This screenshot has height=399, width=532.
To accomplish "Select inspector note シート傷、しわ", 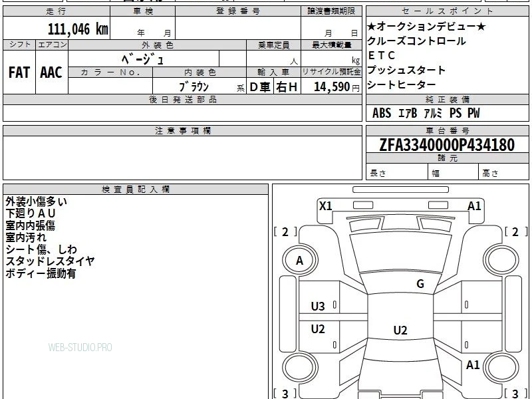I will point(41,249).
